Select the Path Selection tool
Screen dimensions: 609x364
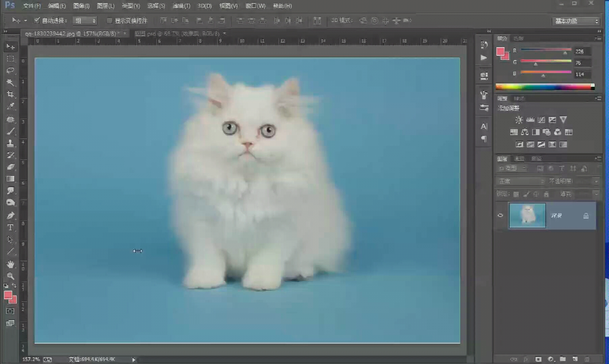pyautogui.click(x=10, y=239)
